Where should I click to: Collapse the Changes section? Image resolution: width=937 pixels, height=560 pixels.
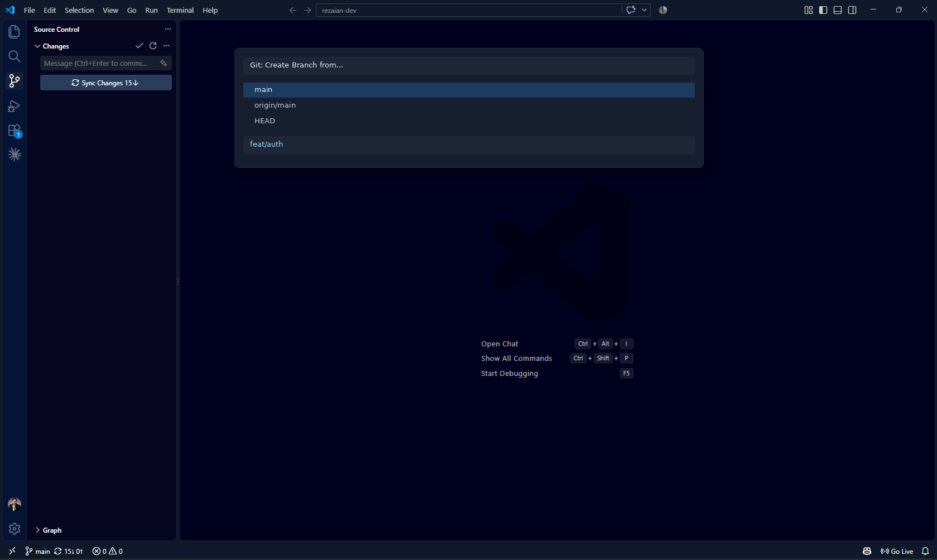coord(37,46)
